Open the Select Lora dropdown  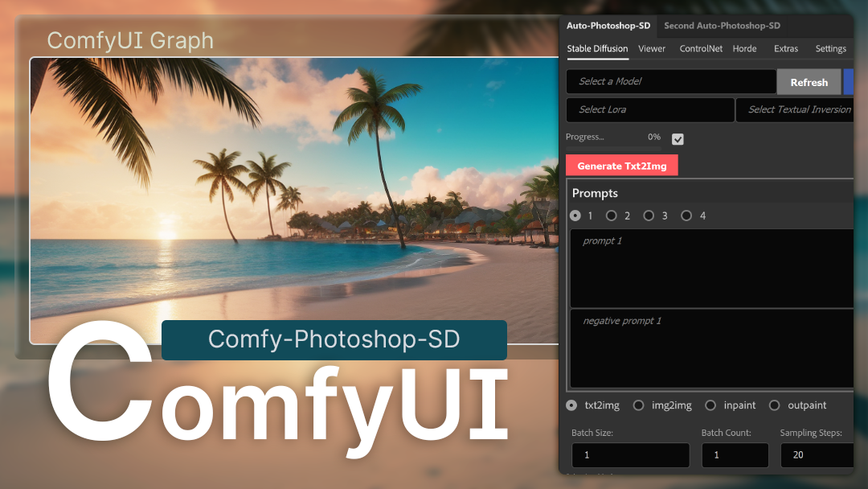[649, 109]
